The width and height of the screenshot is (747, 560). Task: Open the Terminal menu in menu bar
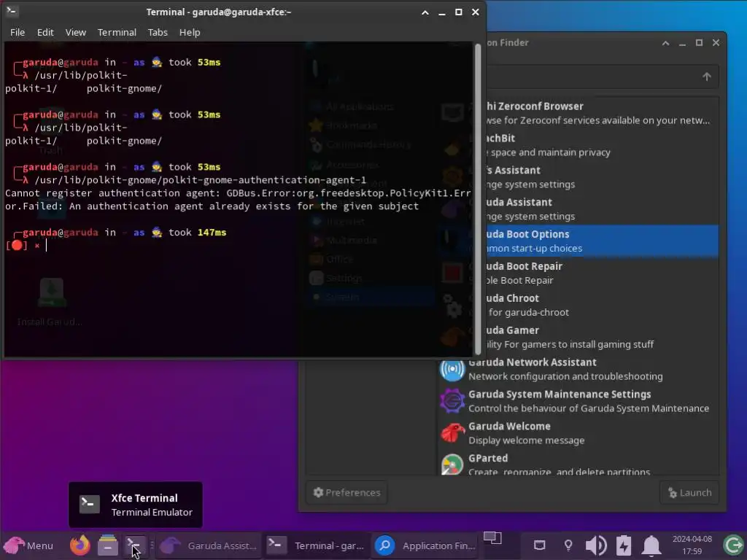[x=117, y=32]
